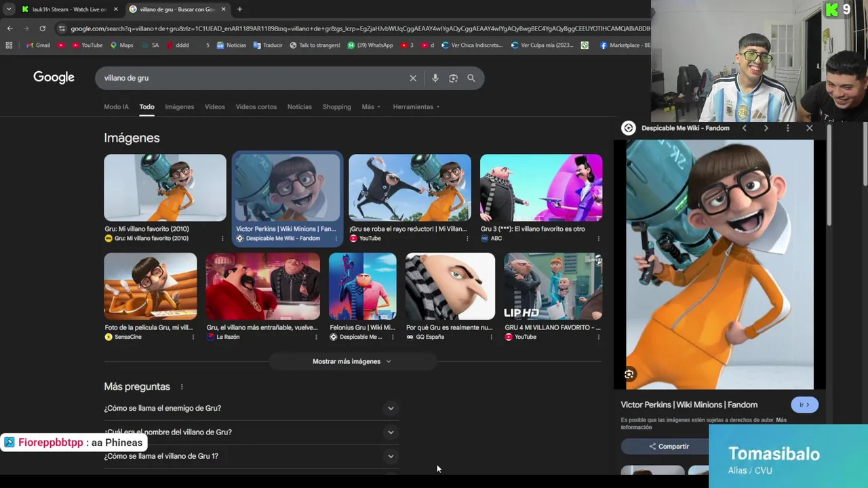Viewport: 868px width, 488px height.
Task: Open Más preguntas options menu
Action: (182, 386)
